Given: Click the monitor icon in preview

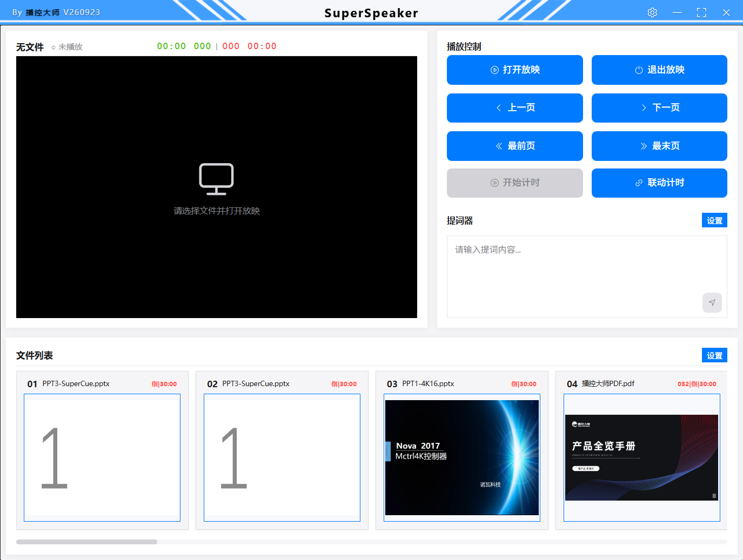Looking at the screenshot, I should coord(216,179).
